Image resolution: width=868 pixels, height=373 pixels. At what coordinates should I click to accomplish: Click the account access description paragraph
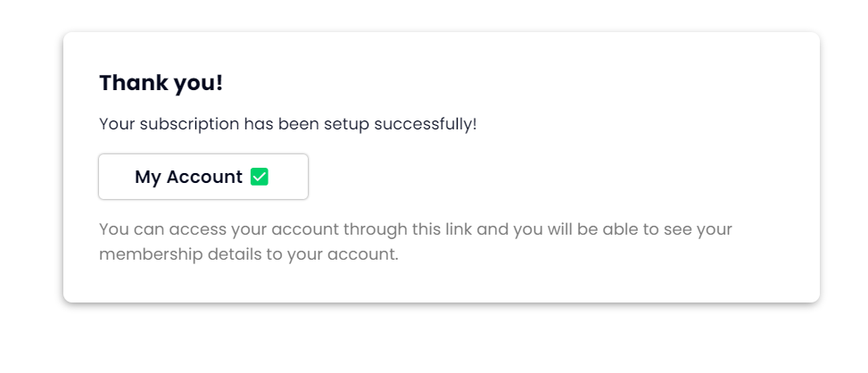coord(415,242)
